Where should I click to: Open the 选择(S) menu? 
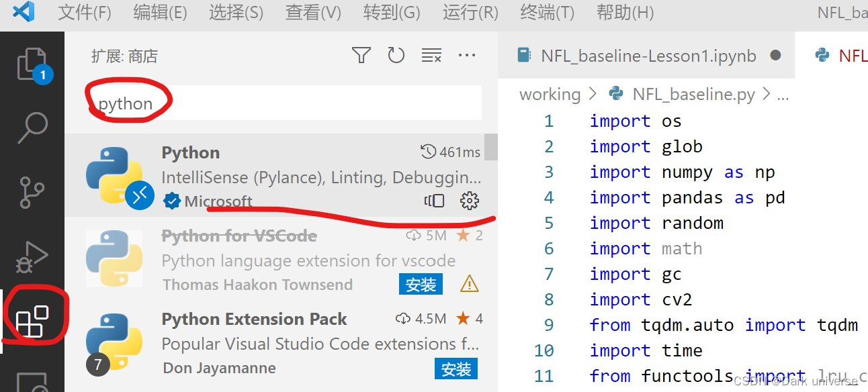pyautogui.click(x=236, y=12)
